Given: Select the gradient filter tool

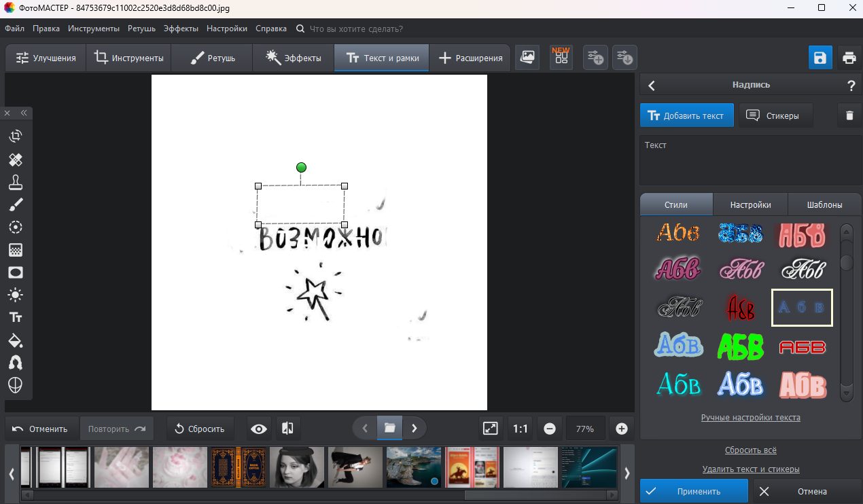Looking at the screenshot, I should tap(16, 250).
